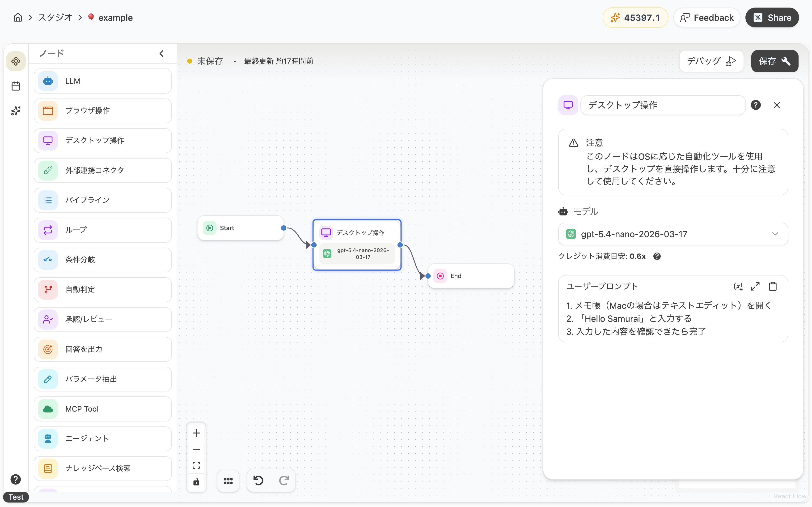Add an MCP Tool node
812x507 pixels.
[x=103, y=409]
